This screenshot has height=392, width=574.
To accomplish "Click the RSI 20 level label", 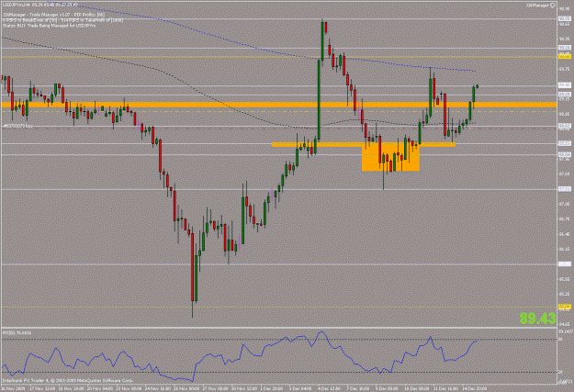I will [x=560, y=372].
